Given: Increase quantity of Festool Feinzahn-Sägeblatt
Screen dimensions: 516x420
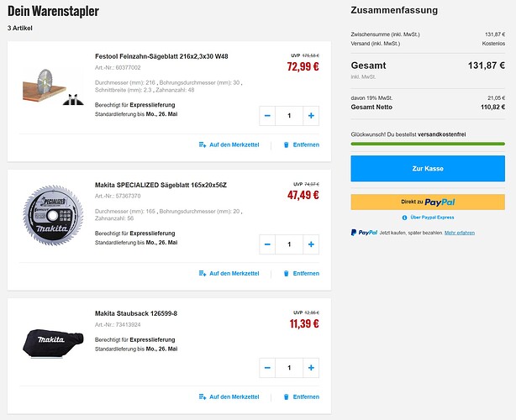Looking at the screenshot, I should [311, 116].
